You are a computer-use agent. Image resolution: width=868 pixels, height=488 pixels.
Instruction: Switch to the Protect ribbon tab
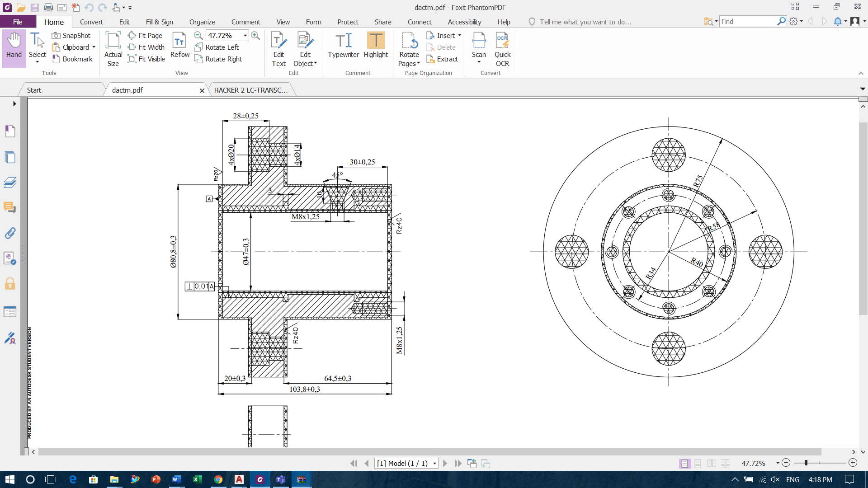[348, 22]
